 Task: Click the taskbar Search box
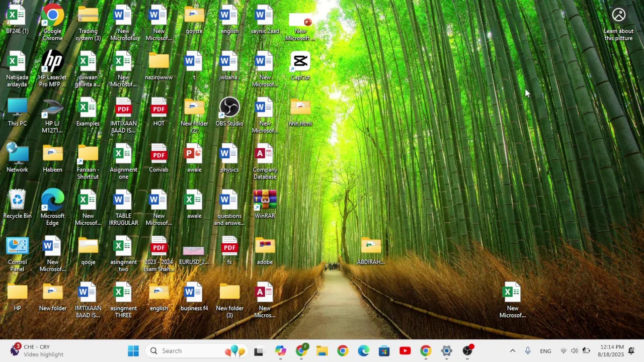[x=197, y=351]
